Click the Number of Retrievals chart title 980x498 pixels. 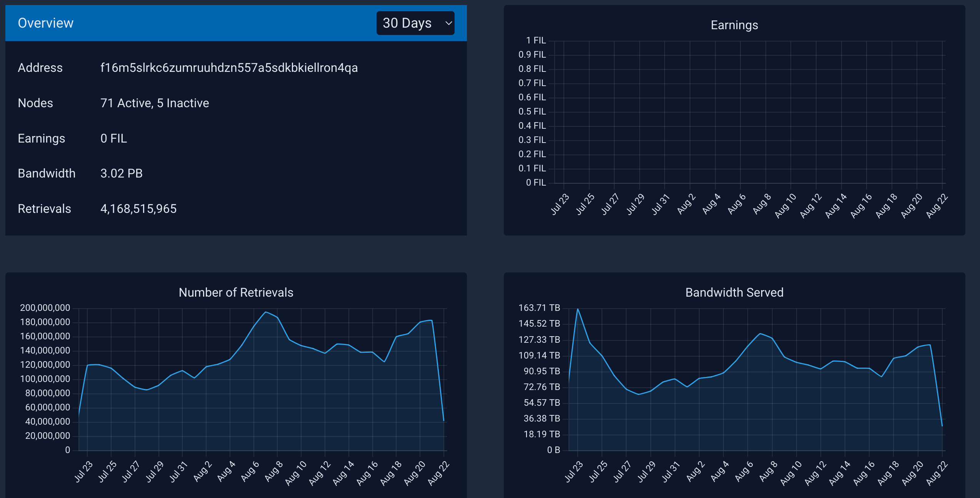[x=236, y=292]
